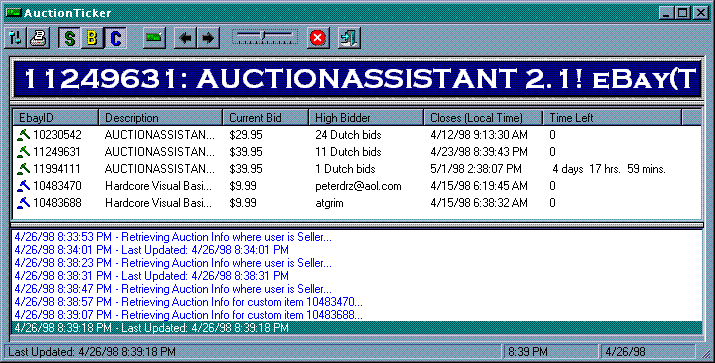Select the 8:38:23 PM log entry
The height and width of the screenshot is (363, 715).
pos(173,263)
